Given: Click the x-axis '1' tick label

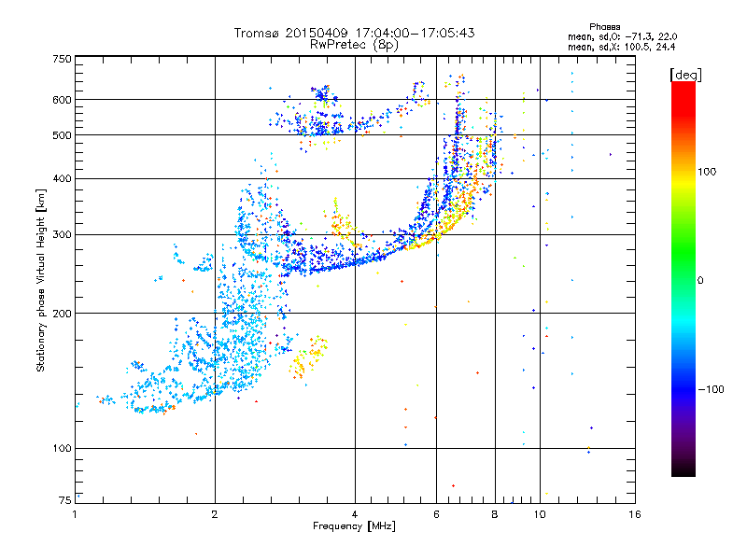Looking at the screenshot, I should coord(75,514).
